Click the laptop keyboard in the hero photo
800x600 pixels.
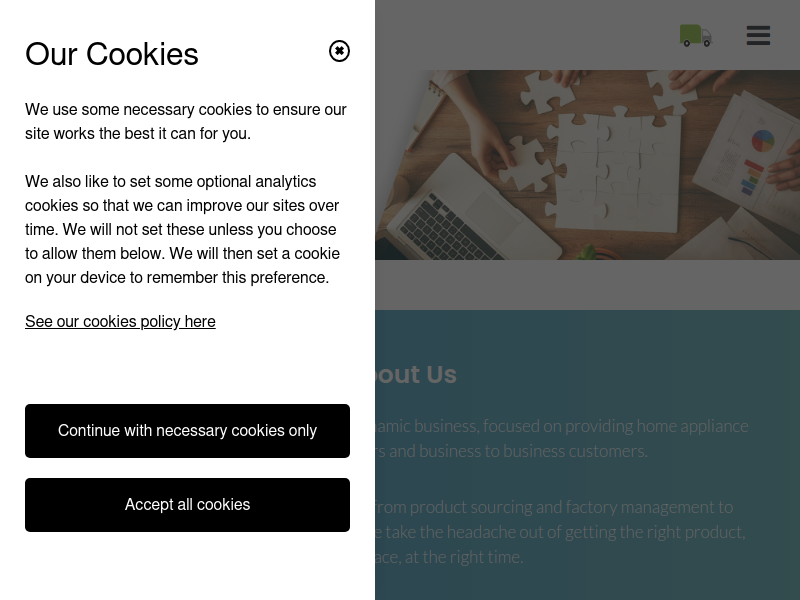tap(449, 228)
